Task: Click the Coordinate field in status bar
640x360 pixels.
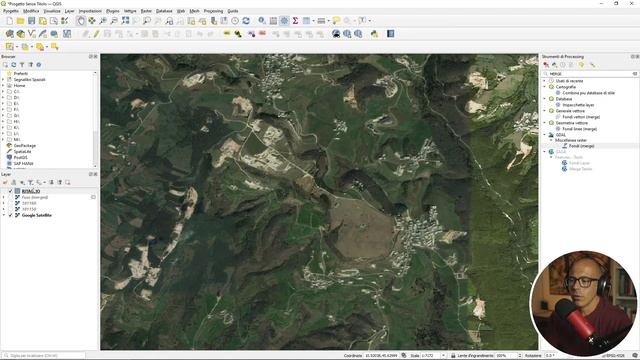Action: point(381,356)
